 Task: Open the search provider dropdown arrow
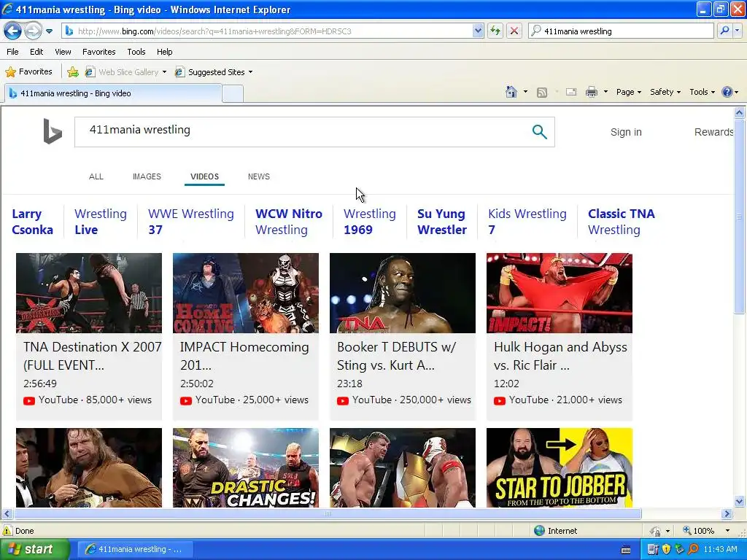pos(738,31)
